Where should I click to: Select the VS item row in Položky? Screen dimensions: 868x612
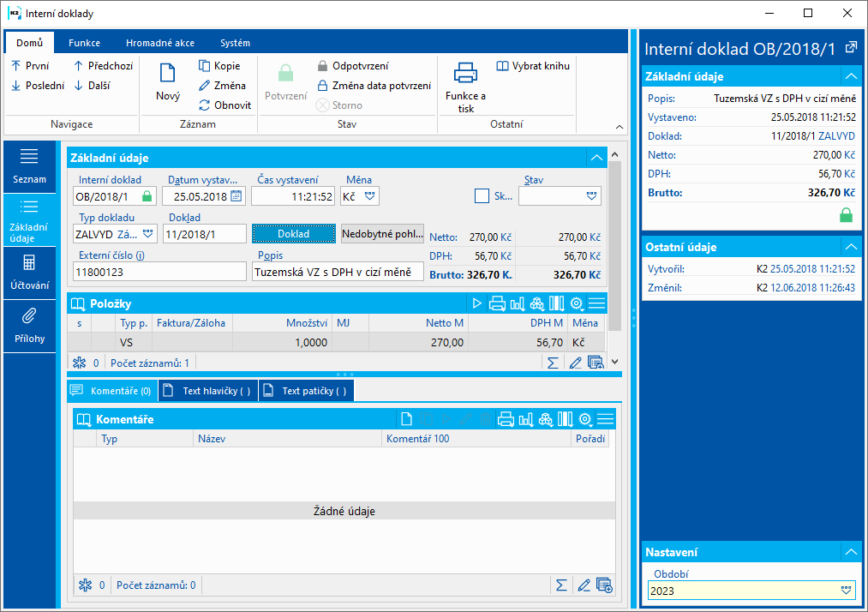(337, 342)
